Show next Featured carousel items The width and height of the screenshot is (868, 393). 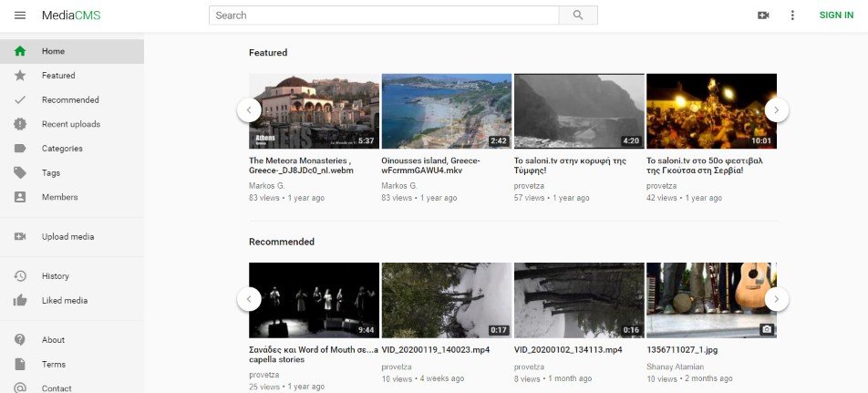[x=777, y=110]
